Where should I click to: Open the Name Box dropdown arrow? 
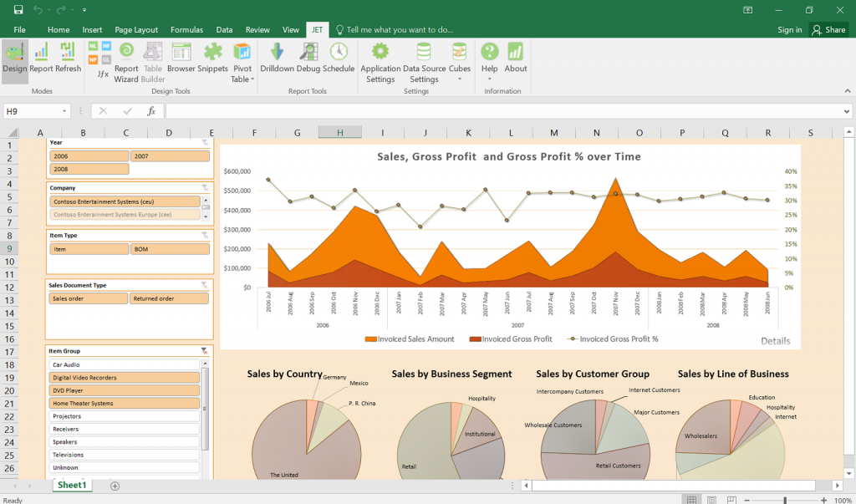64,111
